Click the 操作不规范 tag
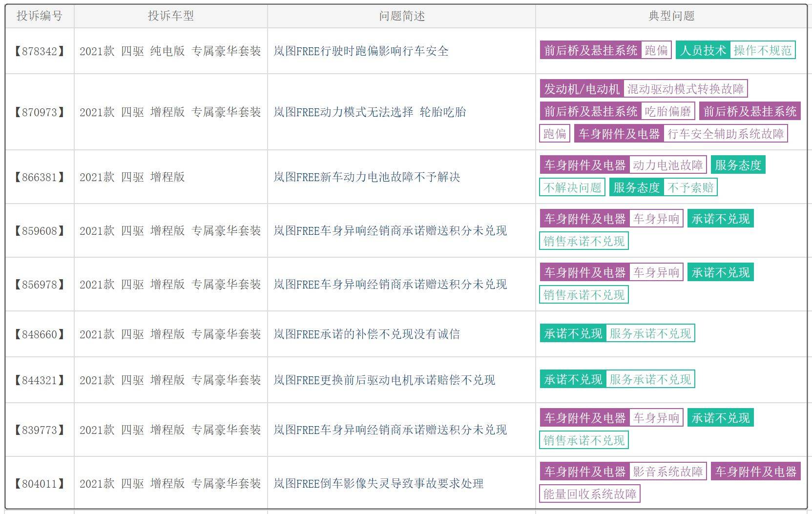The height and width of the screenshot is (514, 812). pyautogui.click(x=762, y=50)
